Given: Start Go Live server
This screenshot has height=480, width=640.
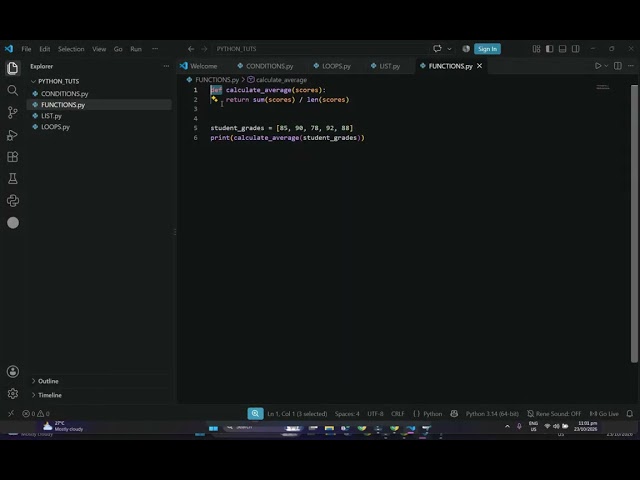Looking at the screenshot, I should pyautogui.click(x=604, y=413).
